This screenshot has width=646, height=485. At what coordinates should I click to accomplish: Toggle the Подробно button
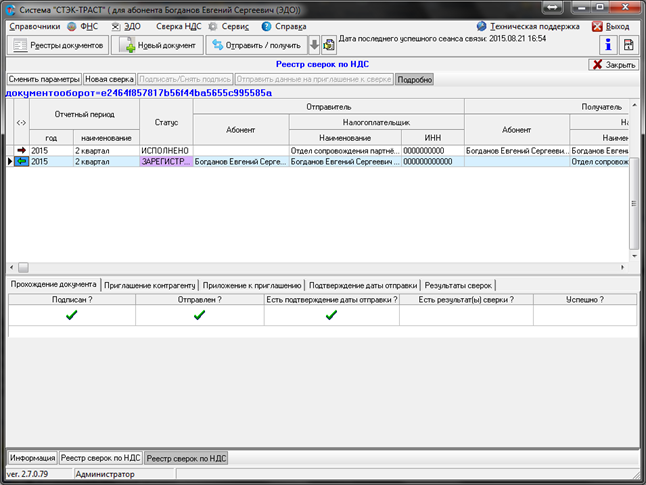pyautogui.click(x=414, y=80)
